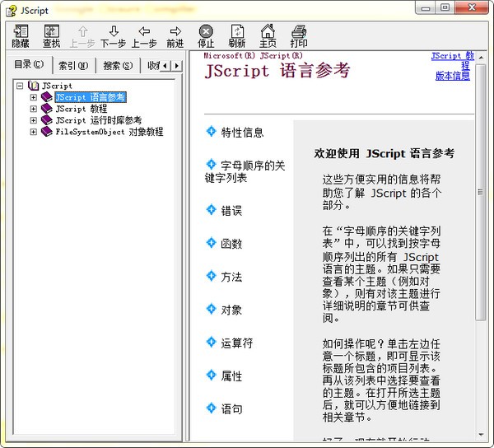Open the 特性信息 topic link
Image resolution: width=494 pixels, height=448 pixels.
(x=242, y=133)
